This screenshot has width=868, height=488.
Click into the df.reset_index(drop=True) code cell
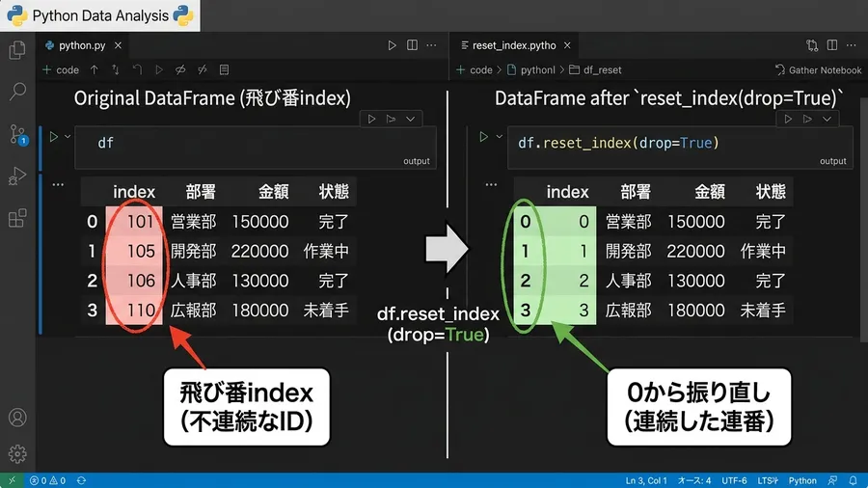point(680,148)
